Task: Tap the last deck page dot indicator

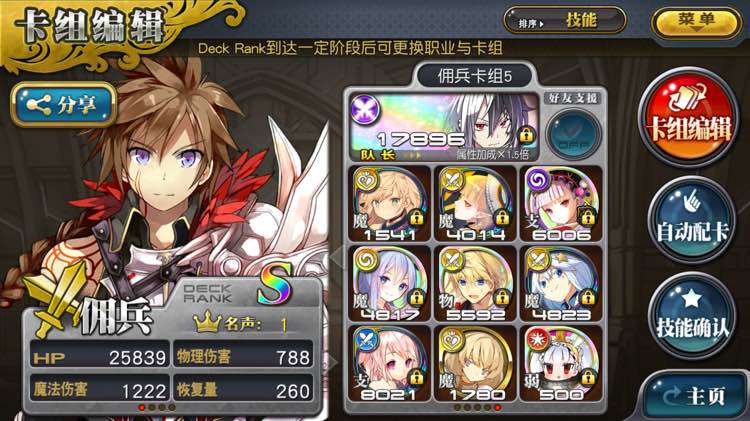Action: coord(498,408)
